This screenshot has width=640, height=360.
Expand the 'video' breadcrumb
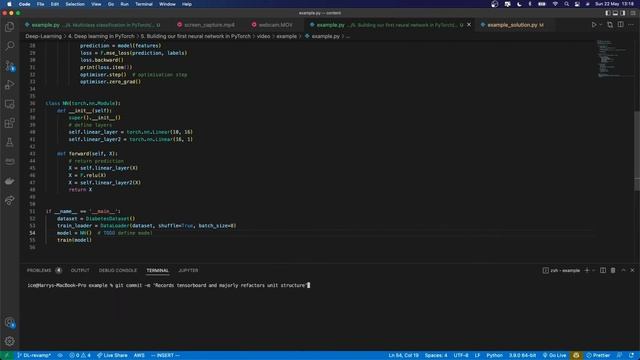263,36
